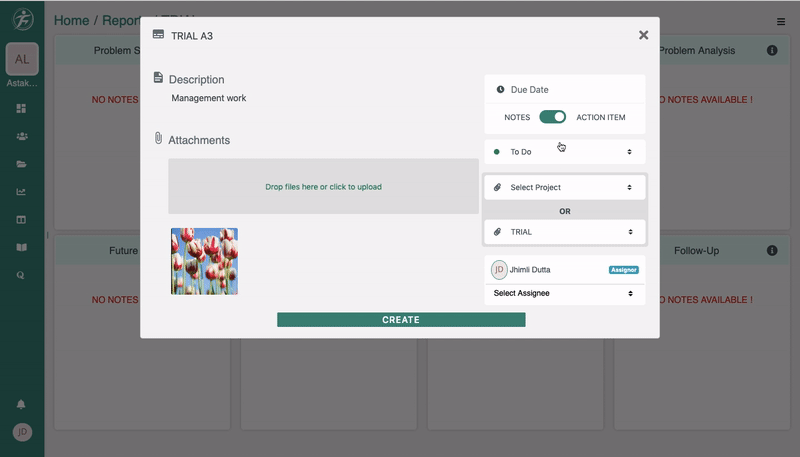Open the team members icon in sidebar
The height and width of the screenshot is (457, 800).
22,136
